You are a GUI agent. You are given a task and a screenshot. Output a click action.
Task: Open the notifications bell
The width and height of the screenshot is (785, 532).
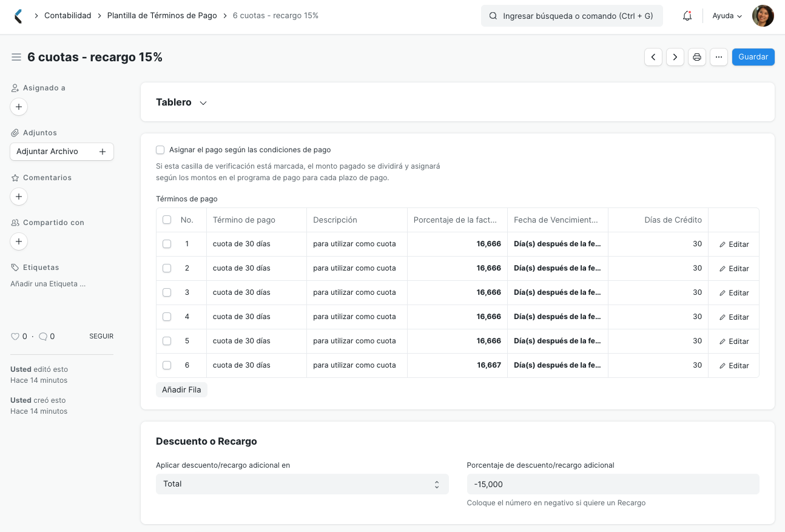tap(687, 16)
